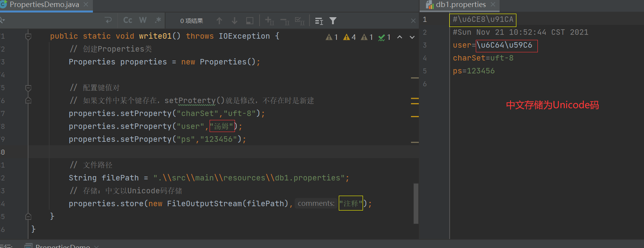Toggle whole Words (W) search option
The image size is (644, 248).
point(143,20)
